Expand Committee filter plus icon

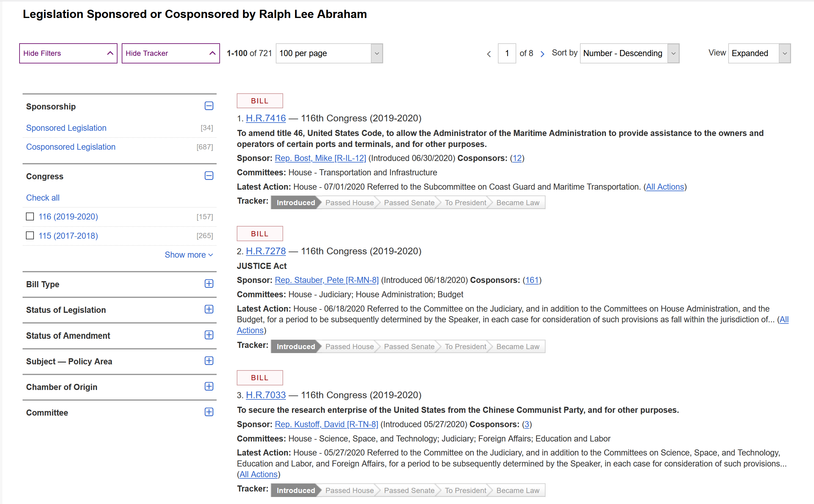click(x=209, y=412)
